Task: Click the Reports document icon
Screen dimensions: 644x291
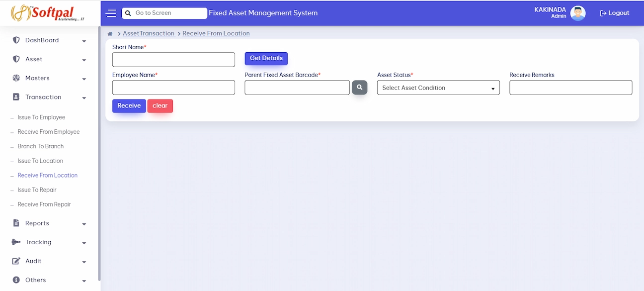Action: click(16, 223)
